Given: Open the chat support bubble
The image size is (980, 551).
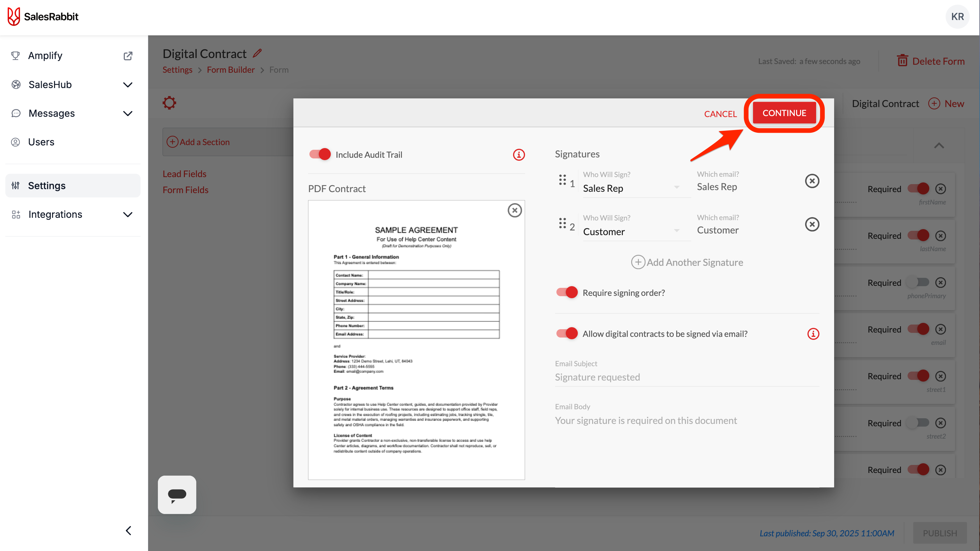Looking at the screenshot, I should pos(177,494).
